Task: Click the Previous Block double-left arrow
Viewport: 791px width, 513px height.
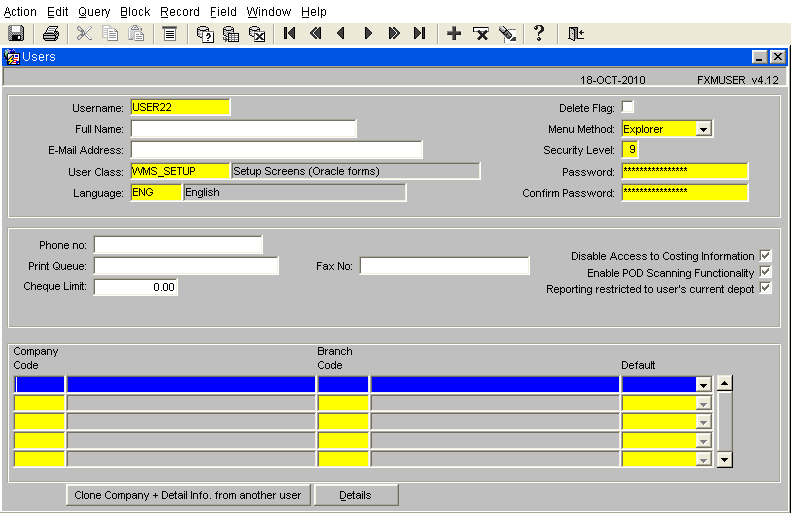Action: (316, 34)
